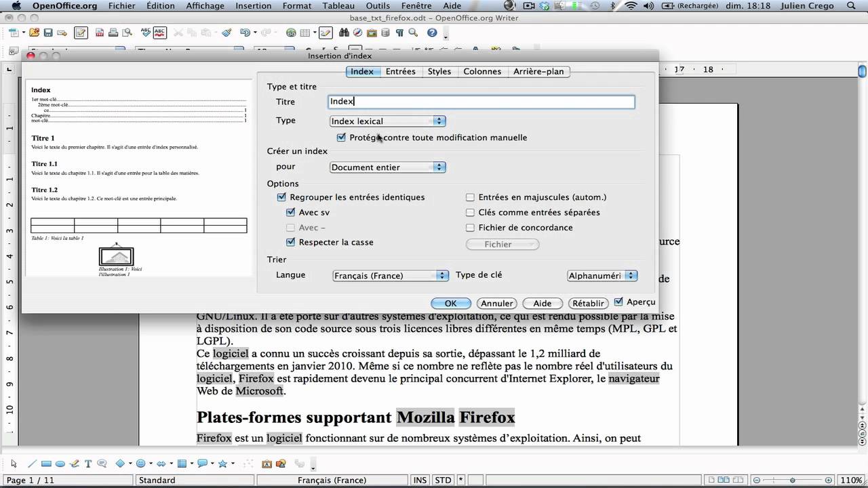Screen dimensions: 868x488
Task: Open the Navigator compass icon
Action: (x=357, y=33)
